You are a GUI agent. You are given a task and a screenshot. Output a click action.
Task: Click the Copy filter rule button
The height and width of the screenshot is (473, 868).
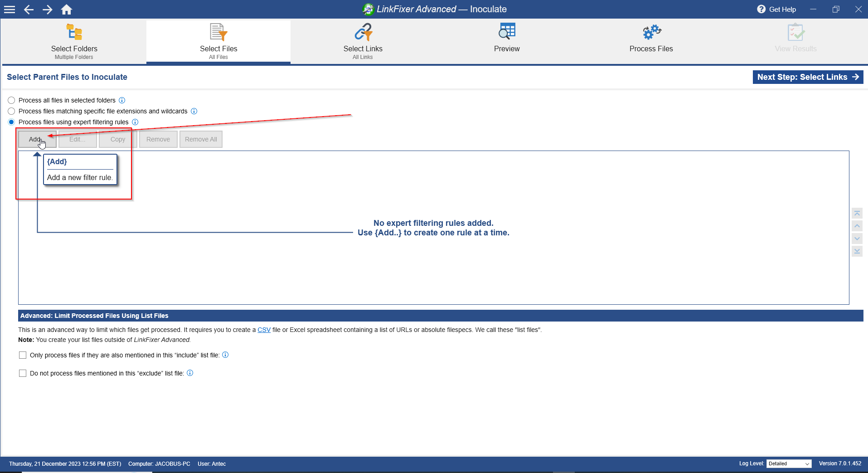tap(118, 139)
